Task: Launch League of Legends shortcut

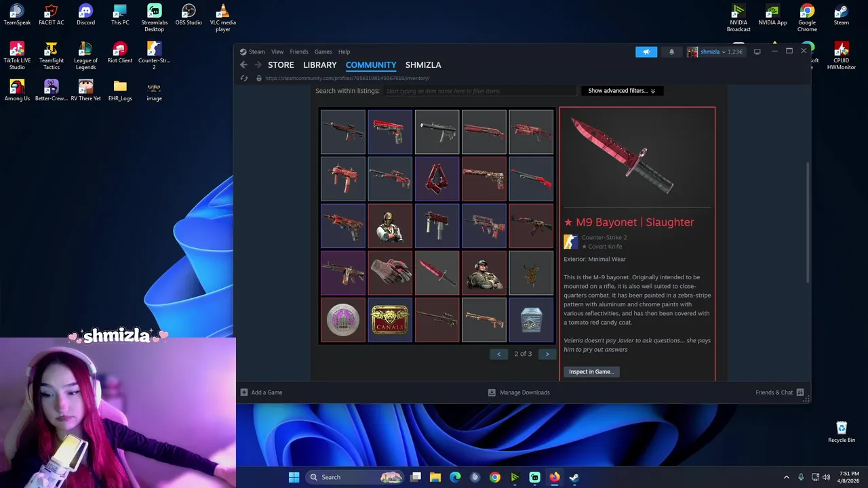Action: (85, 56)
